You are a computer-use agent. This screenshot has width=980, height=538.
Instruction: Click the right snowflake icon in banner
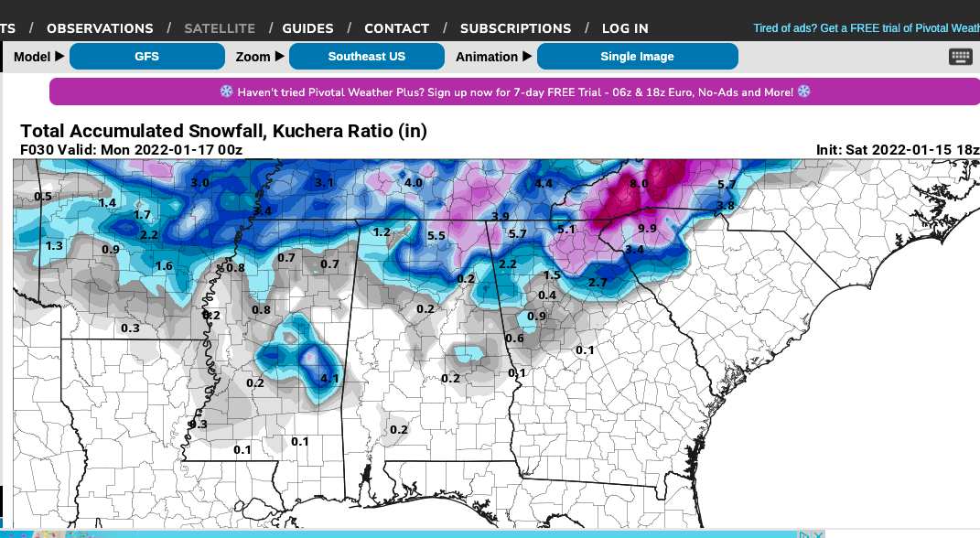click(x=803, y=91)
